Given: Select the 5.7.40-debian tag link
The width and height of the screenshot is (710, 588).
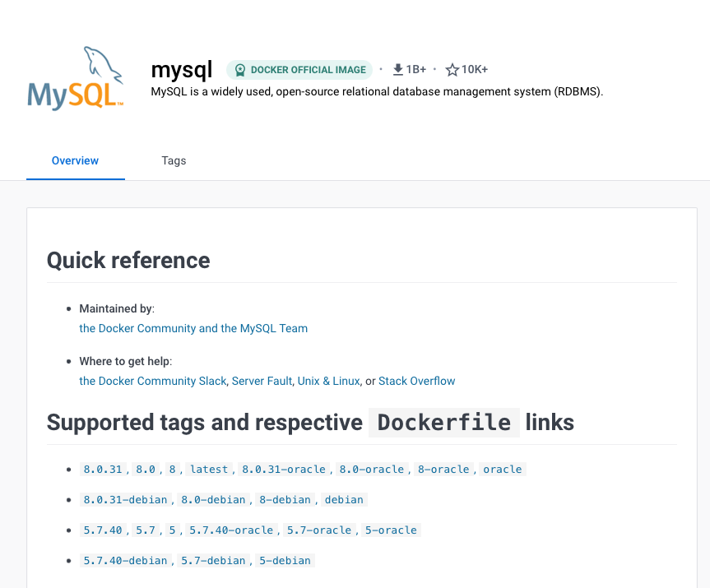Looking at the screenshot, I should tap(126, 561).
